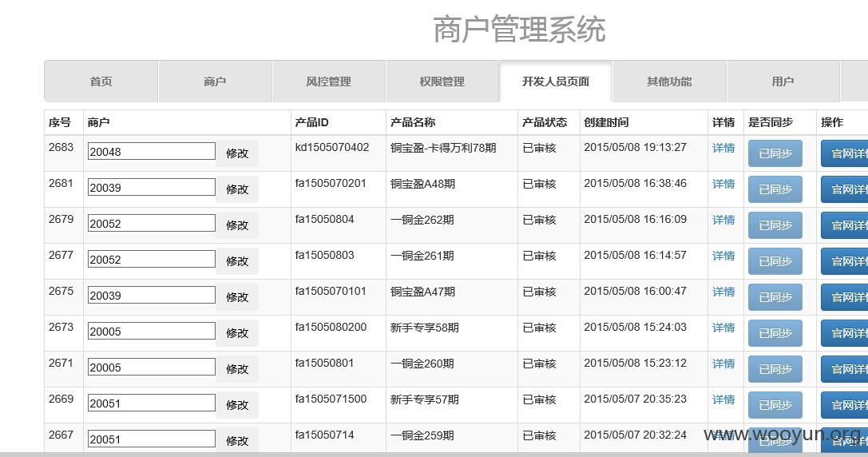Open the 其他功能 tab
Viewport: 868px width, 457px height.
point(669,81)
